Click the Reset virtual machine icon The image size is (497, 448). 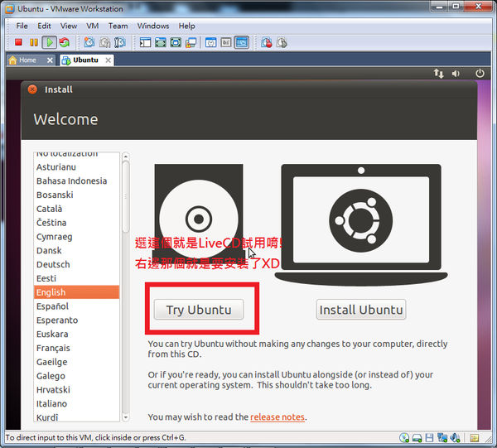pyautogui.click(x=65, y=42)
